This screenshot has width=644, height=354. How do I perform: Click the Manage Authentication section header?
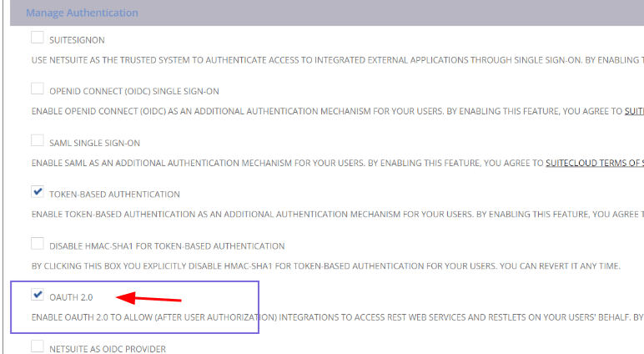pyautogui.click(x=82, y=13)
